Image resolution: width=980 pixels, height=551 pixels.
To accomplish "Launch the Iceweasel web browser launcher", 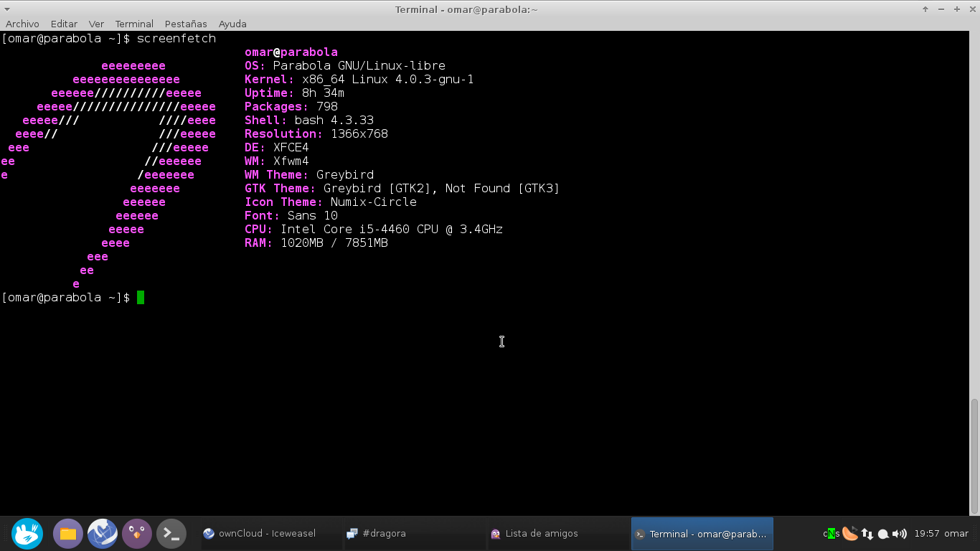I will [103, 534].
